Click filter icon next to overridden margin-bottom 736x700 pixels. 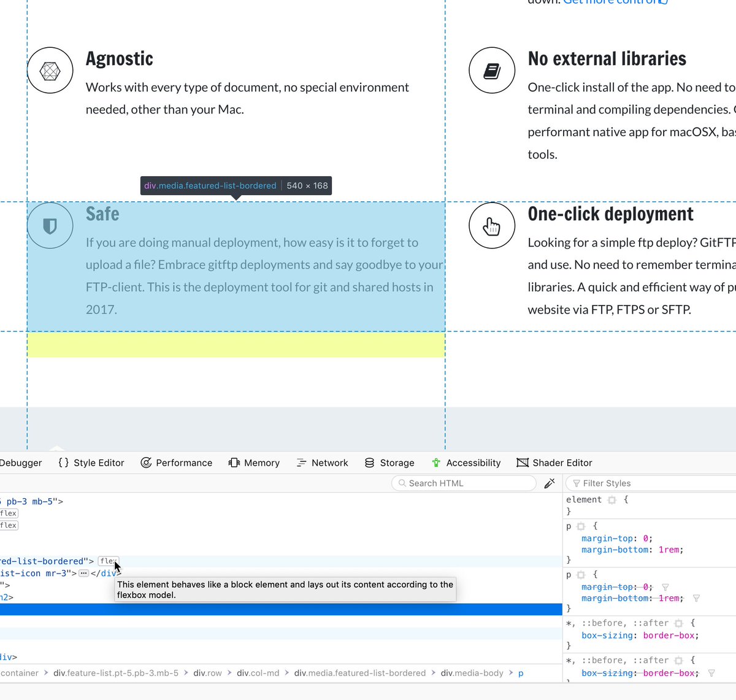(x=696, y=598)
